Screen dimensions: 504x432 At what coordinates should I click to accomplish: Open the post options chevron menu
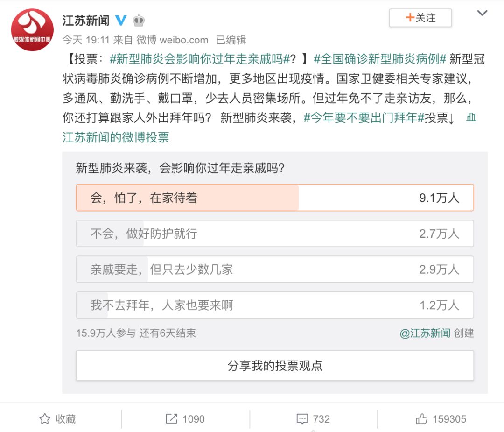click(x=482, y=13)
